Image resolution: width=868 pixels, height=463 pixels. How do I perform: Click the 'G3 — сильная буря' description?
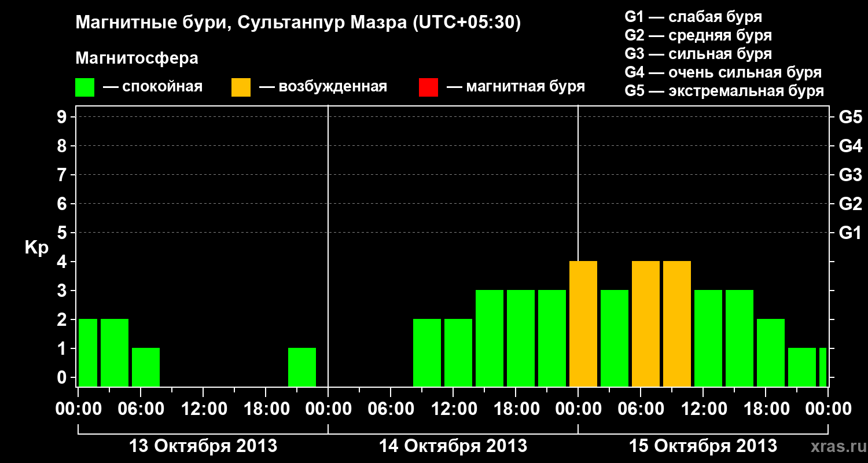(698, 54)
